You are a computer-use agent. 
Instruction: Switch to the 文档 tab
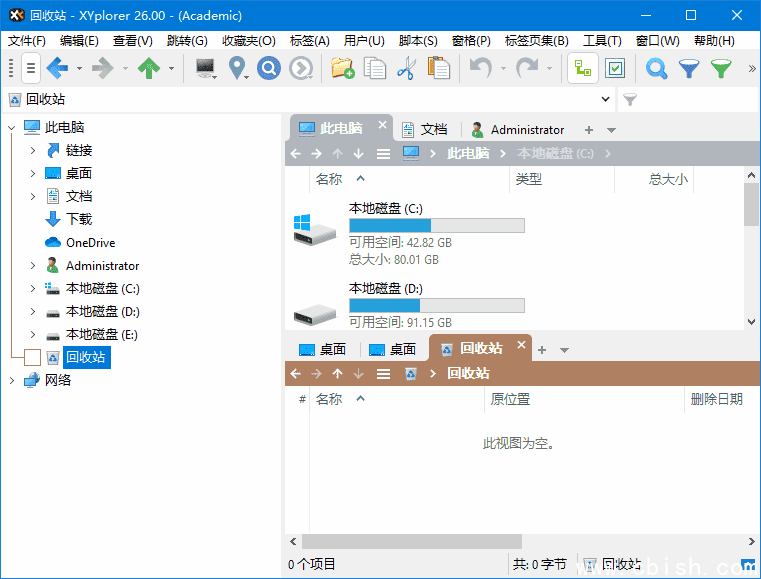tap(424, 130)
